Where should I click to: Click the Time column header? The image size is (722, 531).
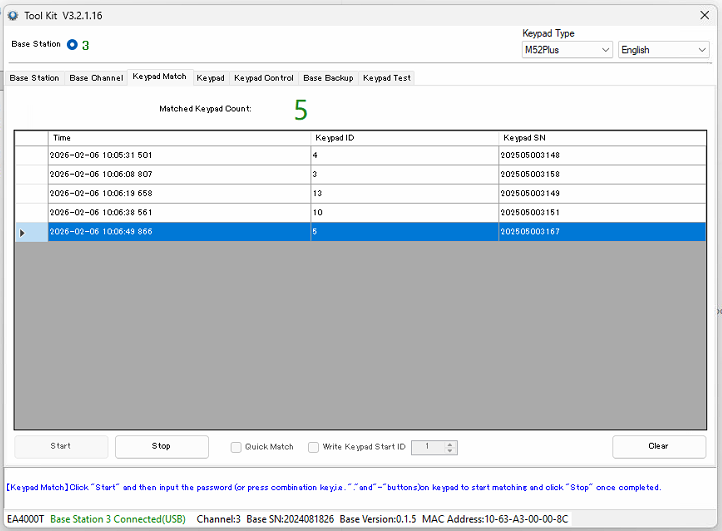point(178,138)
